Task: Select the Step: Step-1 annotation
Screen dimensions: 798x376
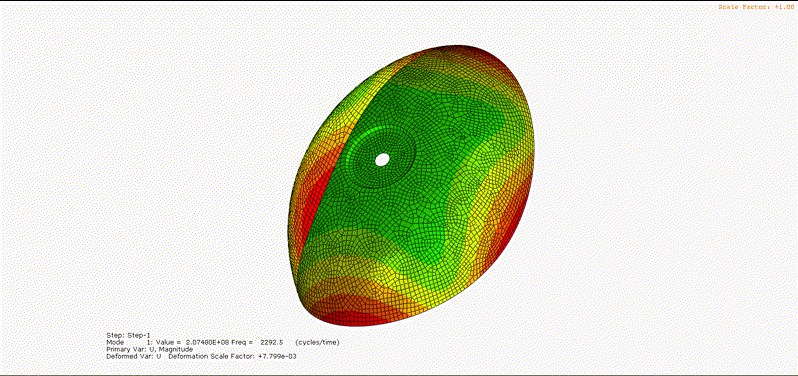Action: pos(128,335)
